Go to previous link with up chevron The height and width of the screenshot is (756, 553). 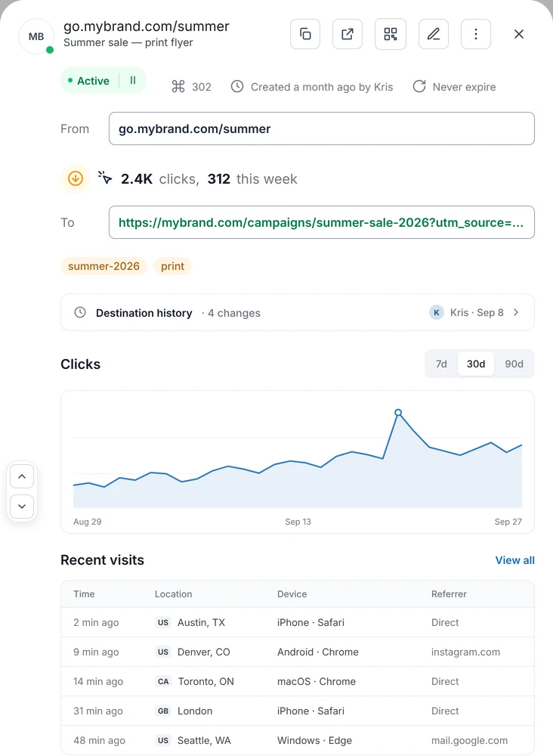point(22,476)
